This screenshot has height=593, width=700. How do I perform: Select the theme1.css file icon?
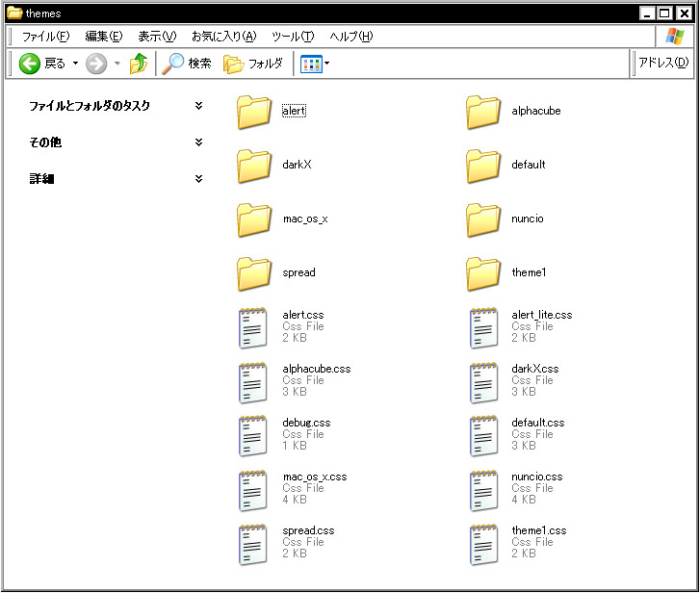(483, 544)
